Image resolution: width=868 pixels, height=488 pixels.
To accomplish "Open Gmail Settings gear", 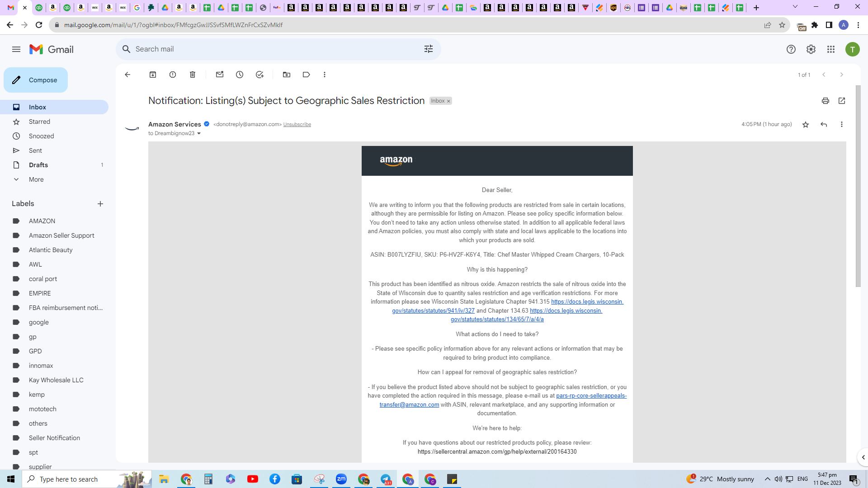I will [x=811, y=49].
